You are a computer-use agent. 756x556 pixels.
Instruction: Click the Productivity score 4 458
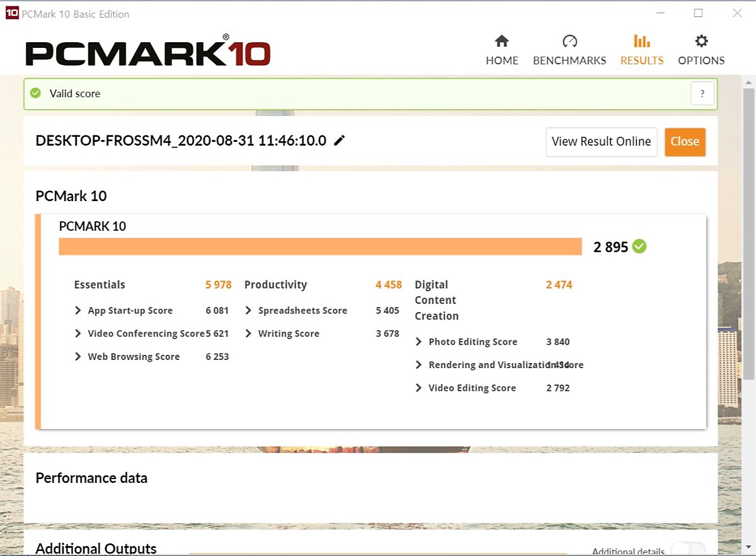point(389,285)
